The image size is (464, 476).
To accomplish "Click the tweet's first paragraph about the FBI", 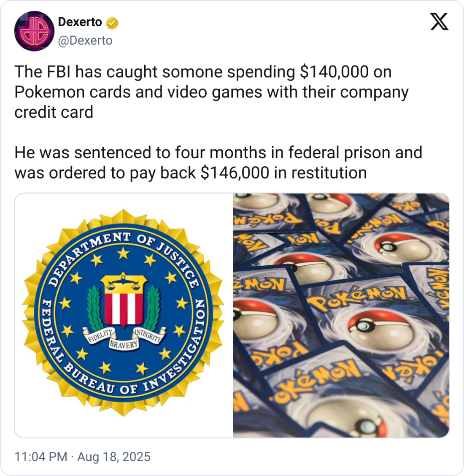I will pos(211,92).
